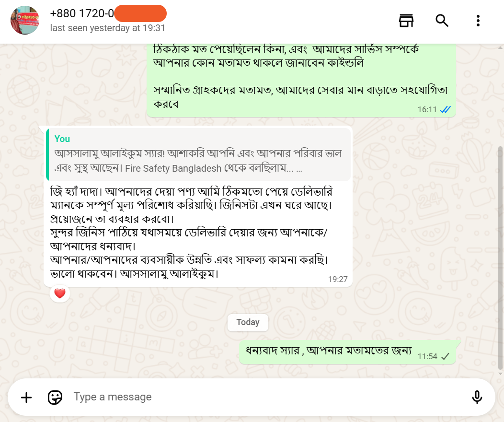Click the 19:27 timestamp on received message

tap(338, 279)
